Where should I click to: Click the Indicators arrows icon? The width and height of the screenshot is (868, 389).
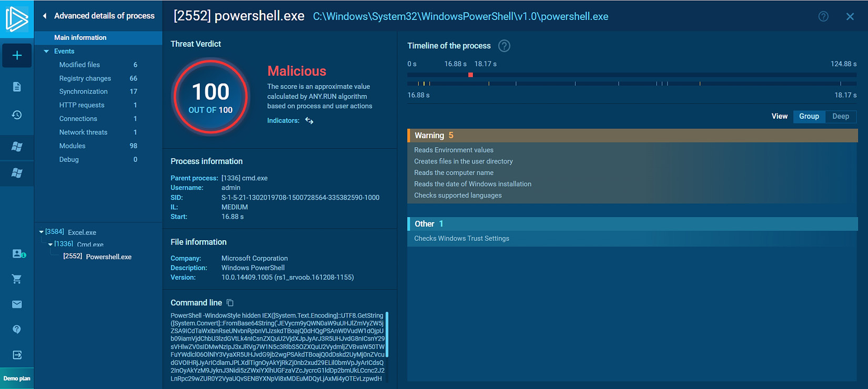(x=309, y=121)
